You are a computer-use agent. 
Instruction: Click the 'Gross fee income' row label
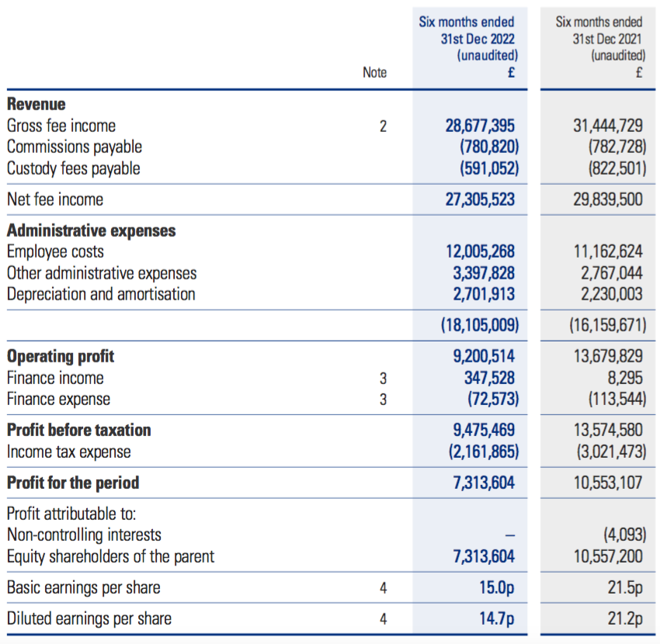(x=61, y=126)
